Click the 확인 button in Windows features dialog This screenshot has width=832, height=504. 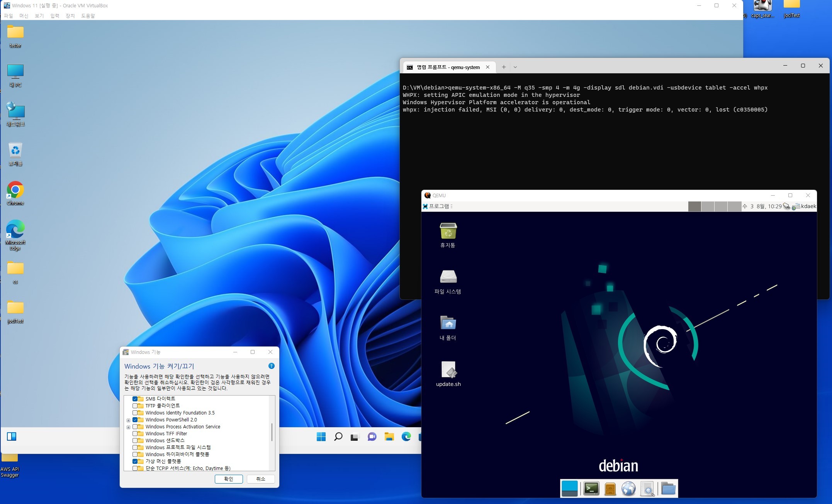(229, 479)
